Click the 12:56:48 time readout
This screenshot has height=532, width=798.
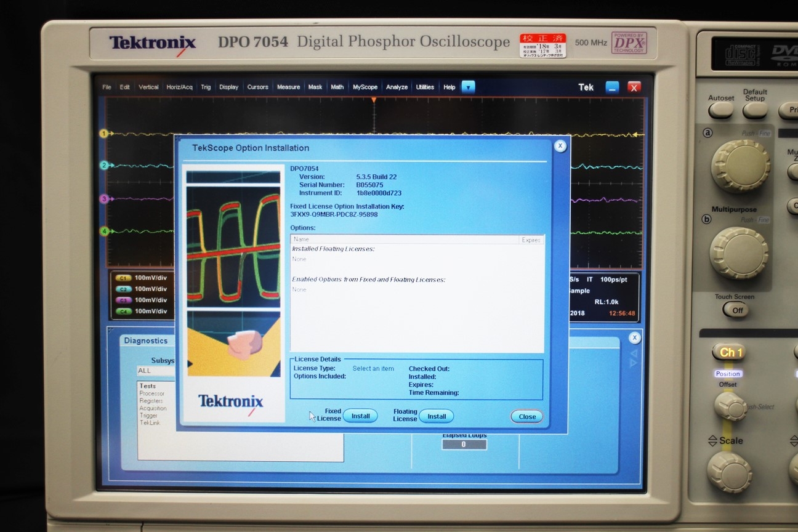coord(621,313)
